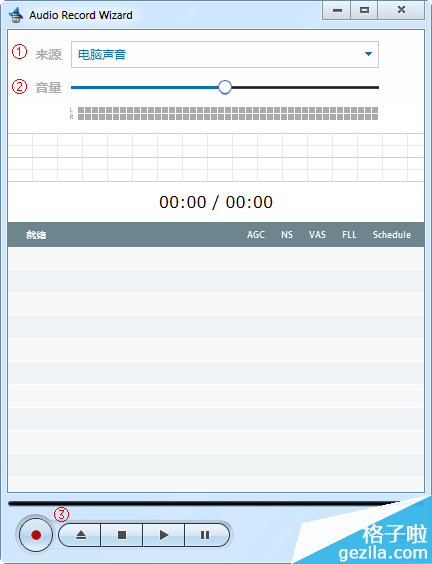432x564 pixels.
Task: Toggle the AGC option
Action: (x=256, y=235)
